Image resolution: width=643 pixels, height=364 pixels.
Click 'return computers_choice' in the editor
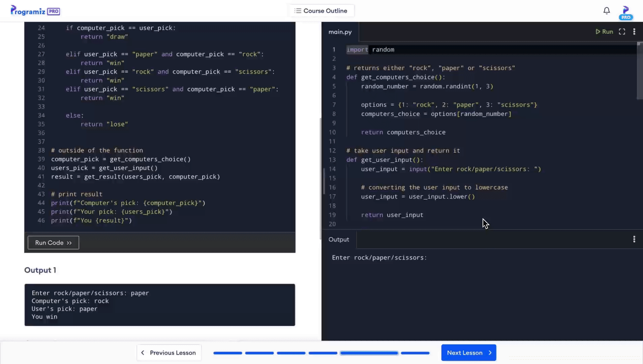click(403, 132)
